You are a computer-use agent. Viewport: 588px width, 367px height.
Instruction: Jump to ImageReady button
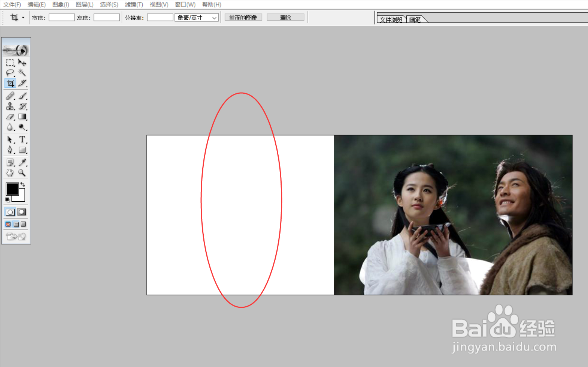coord(16,236)
